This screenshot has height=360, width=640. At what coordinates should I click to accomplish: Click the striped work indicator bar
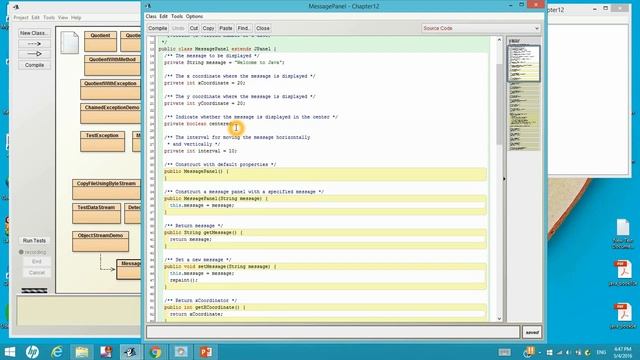34,291
